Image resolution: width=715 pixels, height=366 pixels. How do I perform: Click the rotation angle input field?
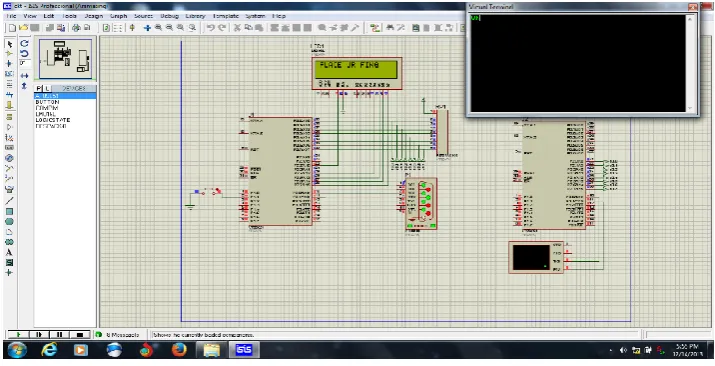tap(25, 63)
